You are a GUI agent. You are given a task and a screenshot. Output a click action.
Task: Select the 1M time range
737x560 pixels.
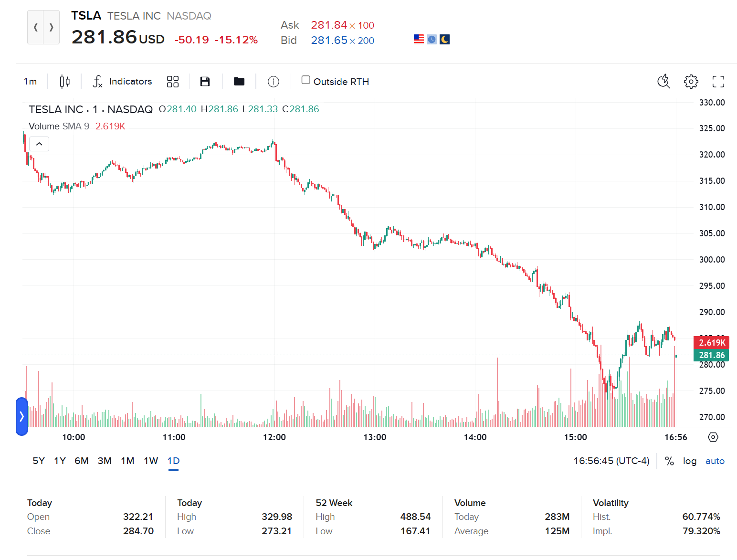127,461
